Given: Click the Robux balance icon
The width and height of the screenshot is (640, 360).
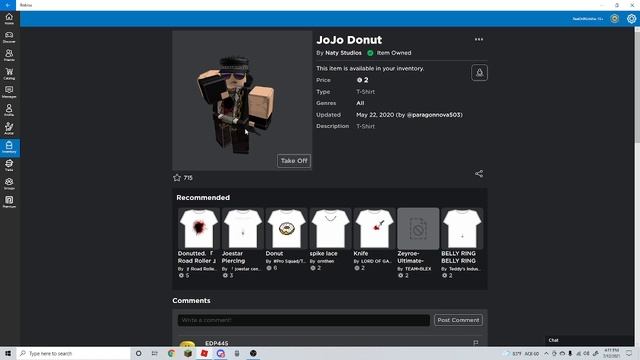Looking at the screenshot, I should [614, 18].
